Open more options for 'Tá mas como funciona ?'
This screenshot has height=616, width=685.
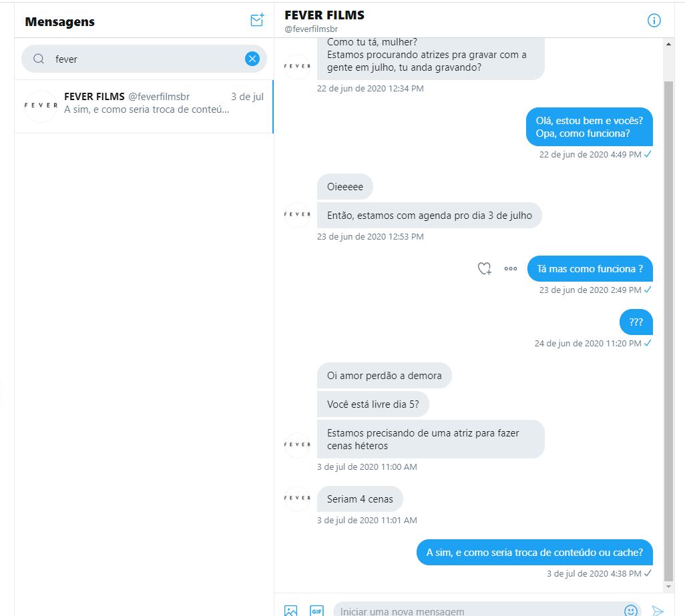(x=510, y=268)
